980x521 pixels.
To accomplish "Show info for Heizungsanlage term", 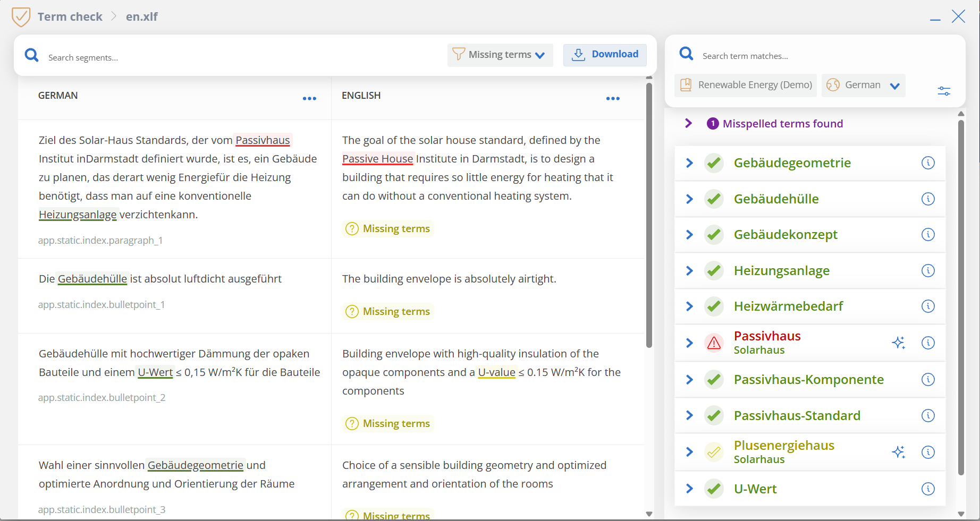I will pyautogui.click(x=928, y=271).
